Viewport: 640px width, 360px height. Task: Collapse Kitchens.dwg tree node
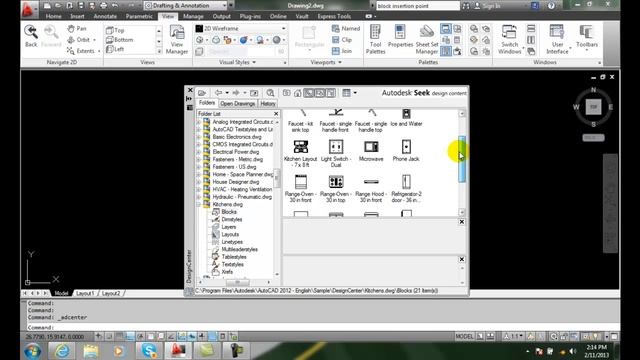point(199,204)
